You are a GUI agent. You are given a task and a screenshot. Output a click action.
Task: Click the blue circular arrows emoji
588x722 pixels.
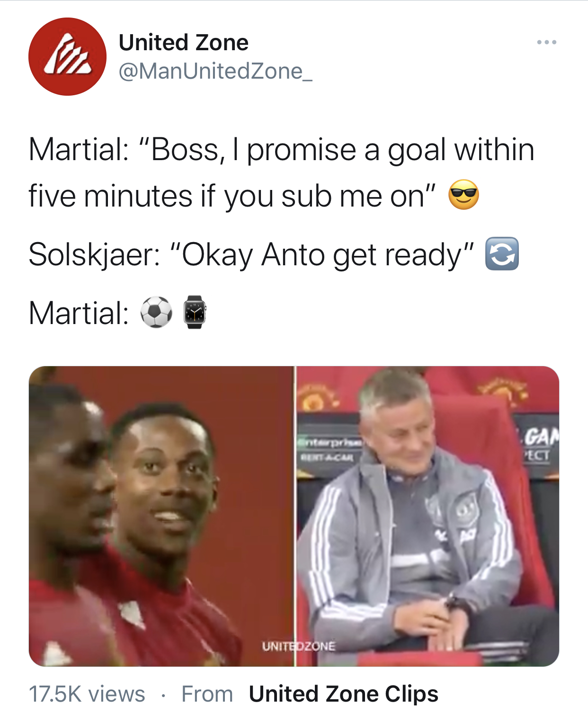tap(502, 254)
